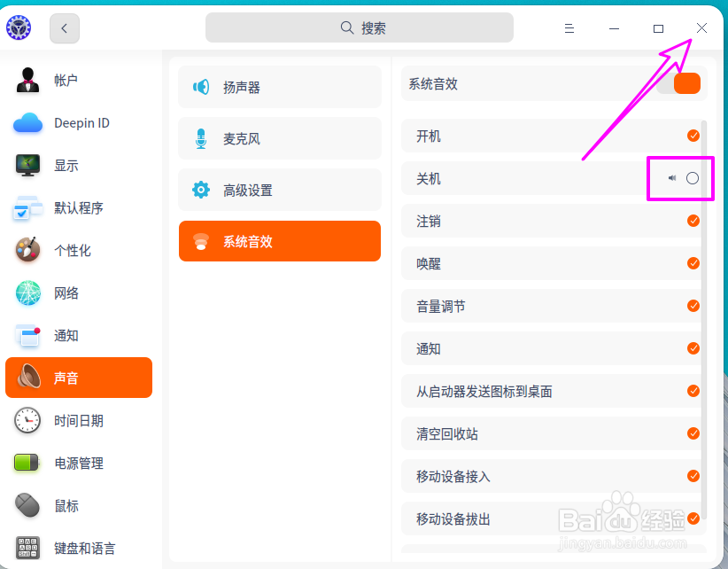Toggle the 系统音效 master switch
728x569 pixels.
pyautogui.click(x=678, y=83)
